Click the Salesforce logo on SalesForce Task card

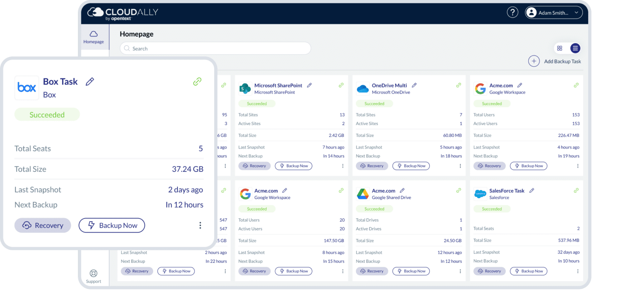(480, 194)
